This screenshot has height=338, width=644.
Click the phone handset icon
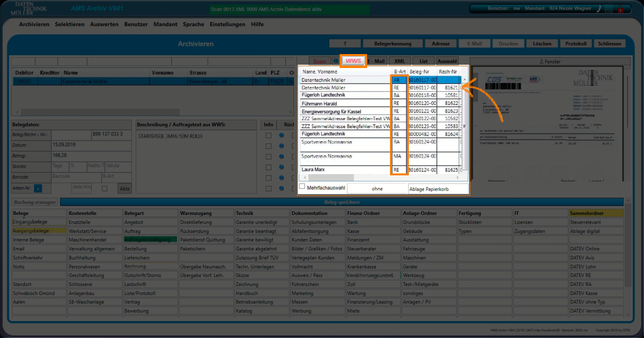click(x=599, y=9)
